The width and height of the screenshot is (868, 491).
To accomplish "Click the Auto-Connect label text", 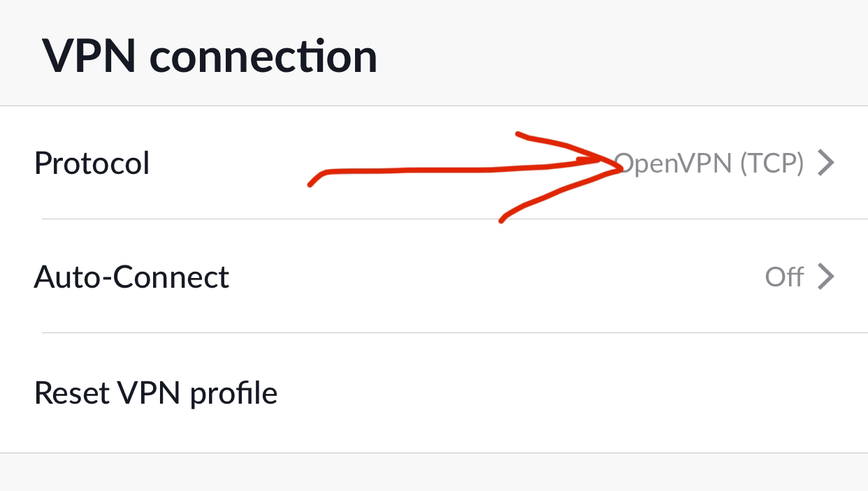I will (131, 277).
